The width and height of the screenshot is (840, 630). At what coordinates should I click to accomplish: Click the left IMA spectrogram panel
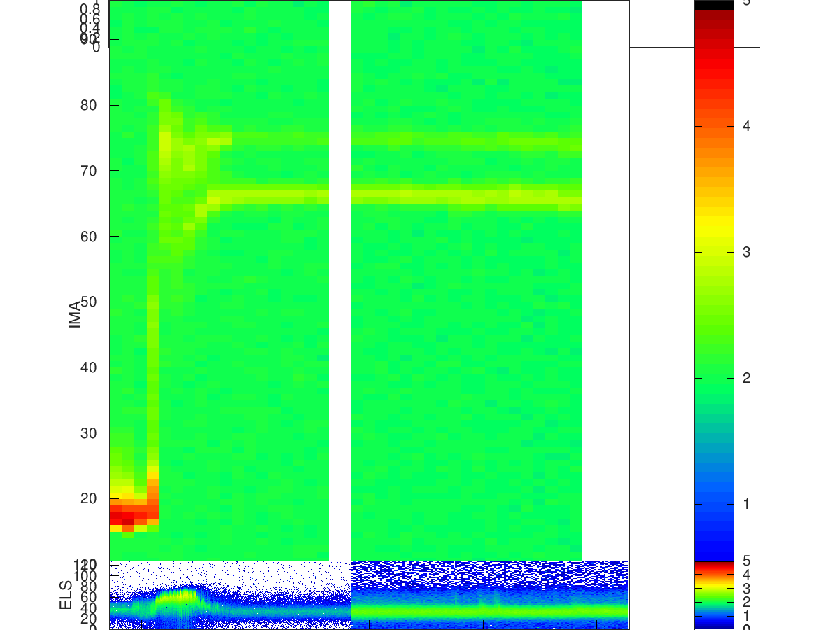[219, 280]
